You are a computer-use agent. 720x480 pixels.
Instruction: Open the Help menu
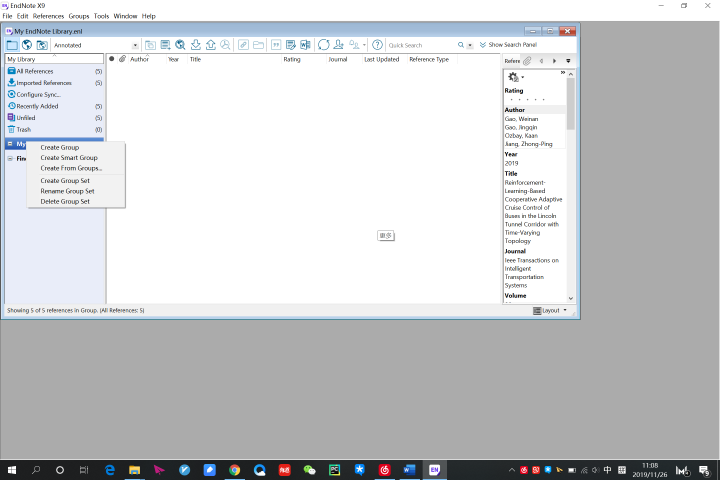[148, 16]
